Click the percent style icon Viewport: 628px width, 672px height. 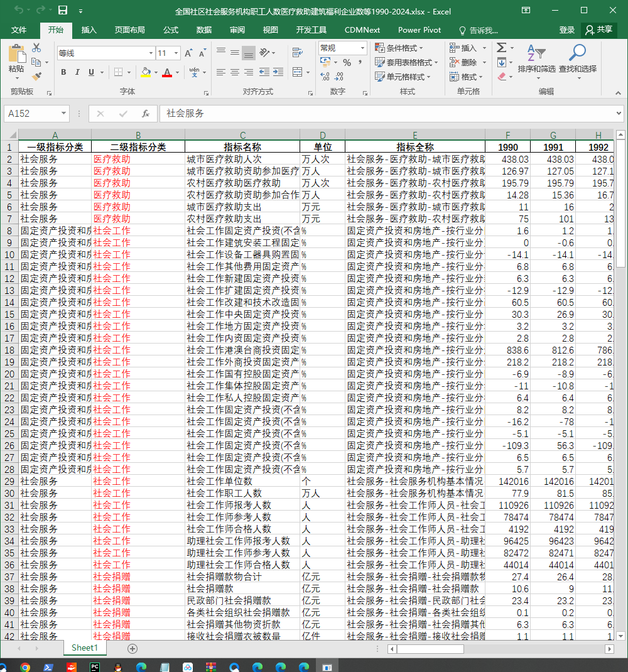[x=347, y=63]
